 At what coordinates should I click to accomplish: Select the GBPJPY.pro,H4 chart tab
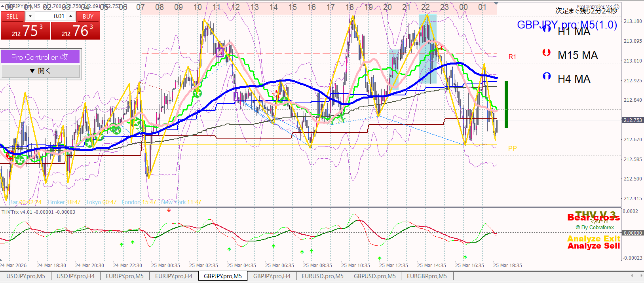272,276
